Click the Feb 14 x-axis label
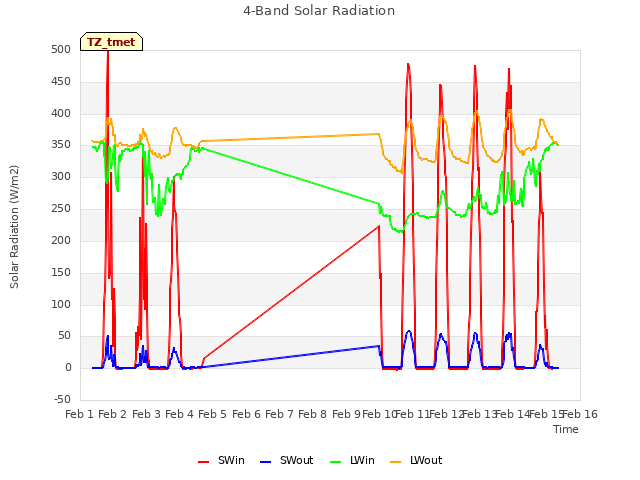The height and width of the screenshot is (480, 640). (x=512, y=415)
